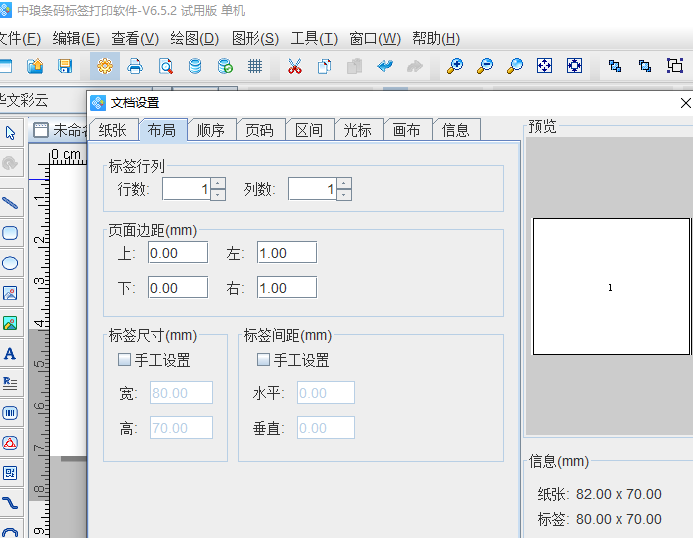Screen dimensions: 693x538
Task: Open the 窗口(W) menu
Action: click(x=375, y=39)
